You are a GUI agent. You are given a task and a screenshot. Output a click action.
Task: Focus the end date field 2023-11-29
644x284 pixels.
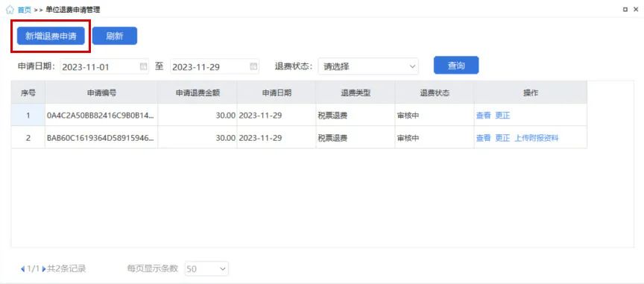(x=215, y=66)
